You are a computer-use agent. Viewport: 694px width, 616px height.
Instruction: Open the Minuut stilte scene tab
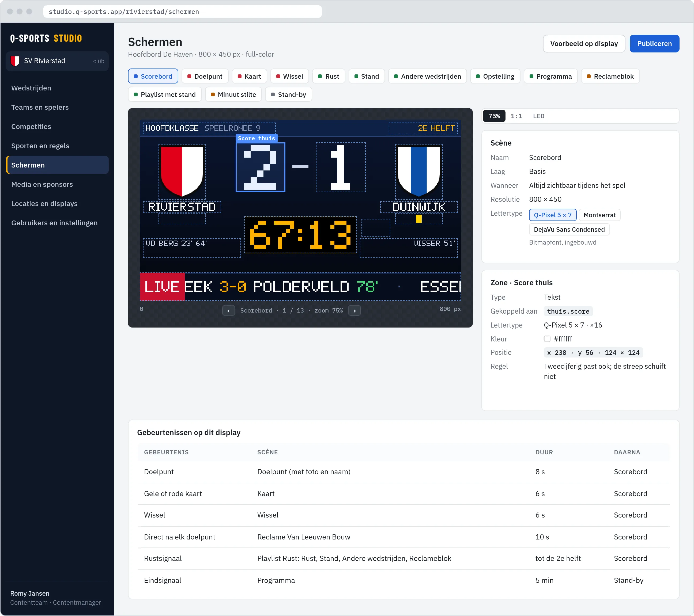coord(233,95)
